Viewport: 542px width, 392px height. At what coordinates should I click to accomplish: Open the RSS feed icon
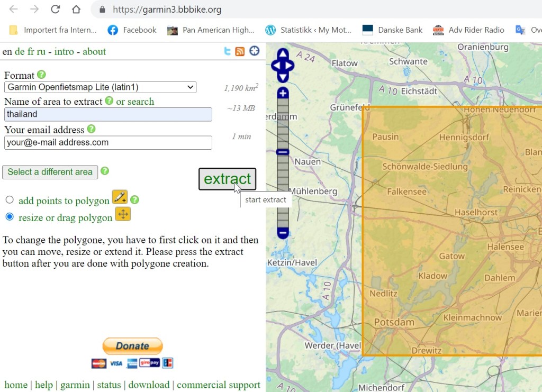click(240, 51)
